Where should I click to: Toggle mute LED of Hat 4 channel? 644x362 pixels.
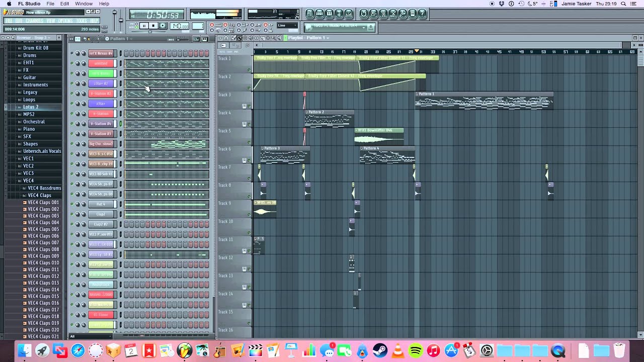click(71, 204)
